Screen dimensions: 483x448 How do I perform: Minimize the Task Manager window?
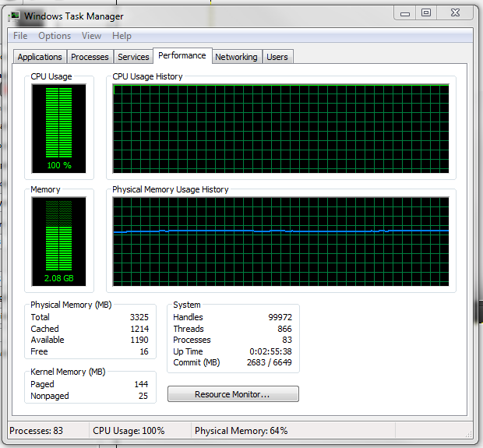[x=405, y=13]
